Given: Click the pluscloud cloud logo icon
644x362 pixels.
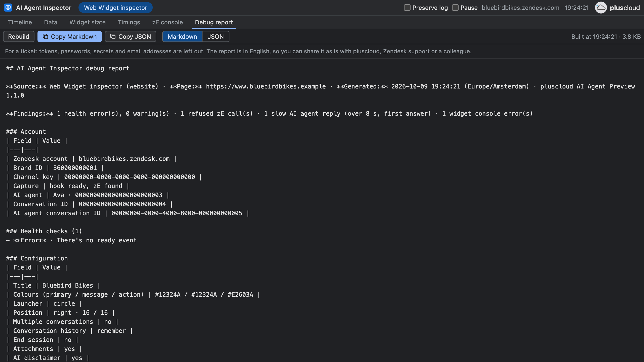Looking at the screenshot, I should point(601,8).
